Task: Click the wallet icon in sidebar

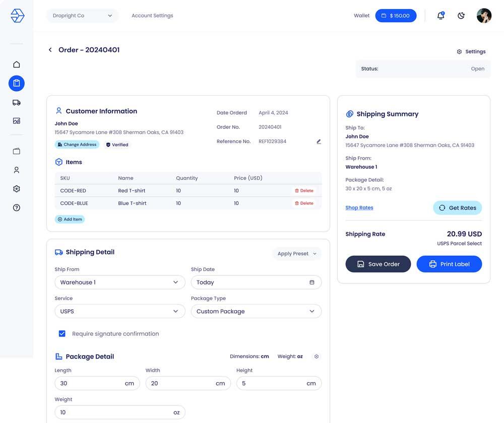Action: point(17,151)
